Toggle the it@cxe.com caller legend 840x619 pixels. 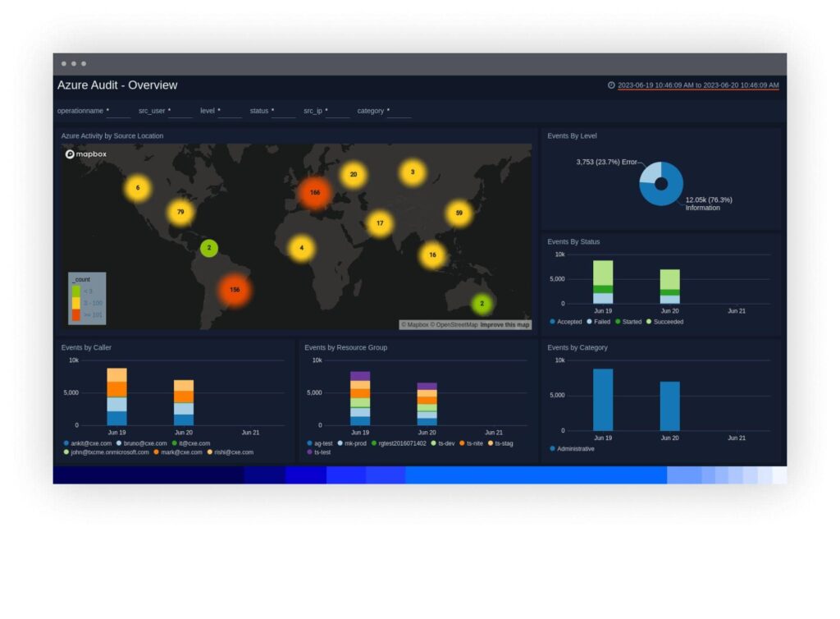tap(191, 444)
